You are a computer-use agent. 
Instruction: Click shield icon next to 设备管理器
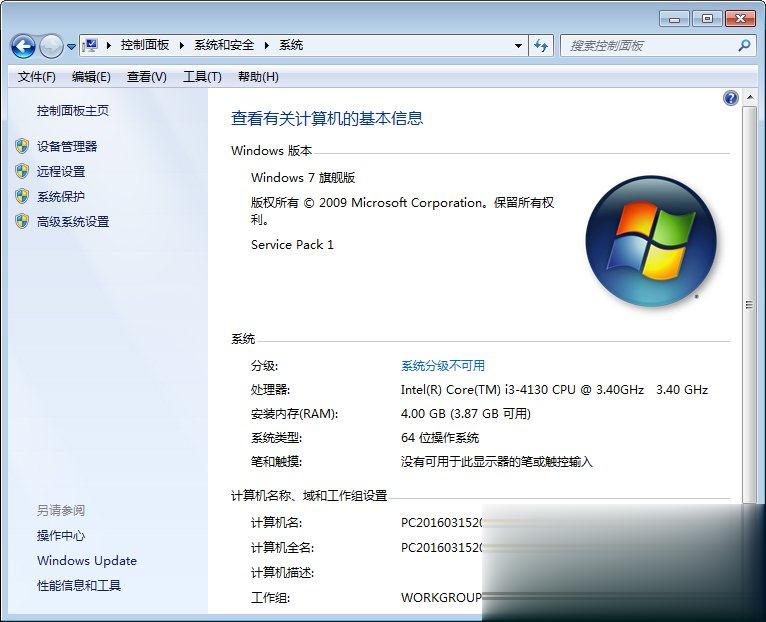pos(22,146)
